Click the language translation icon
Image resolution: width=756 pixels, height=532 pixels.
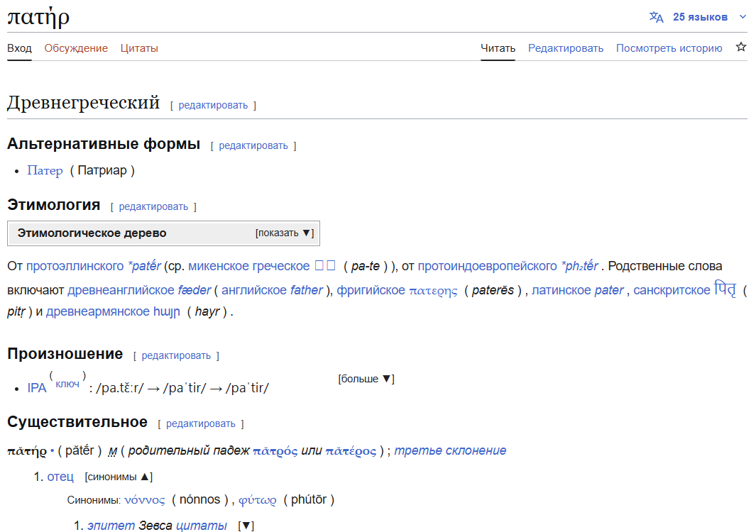pyautogui.click(x=656, y=17)
